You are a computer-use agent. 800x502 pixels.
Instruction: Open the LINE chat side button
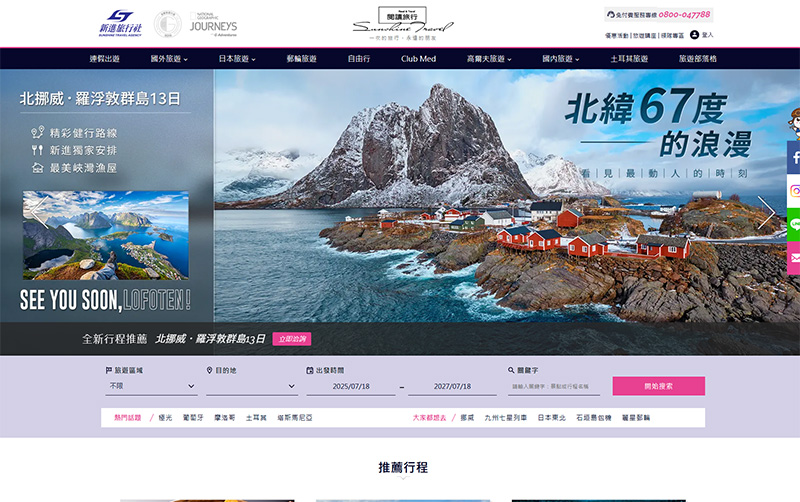coord(793,224)
